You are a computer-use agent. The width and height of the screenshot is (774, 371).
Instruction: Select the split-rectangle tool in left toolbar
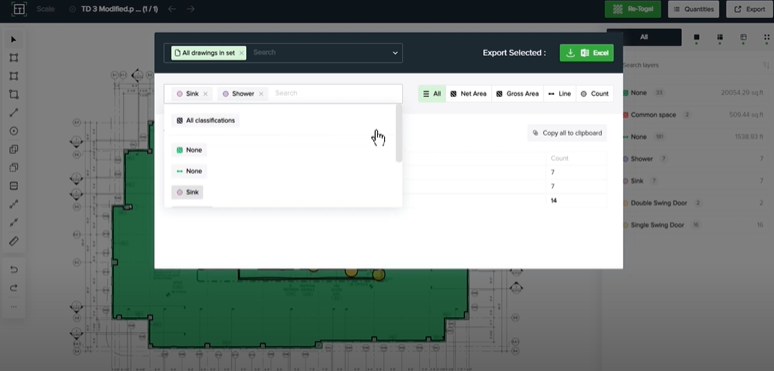[x=14, y=186]
